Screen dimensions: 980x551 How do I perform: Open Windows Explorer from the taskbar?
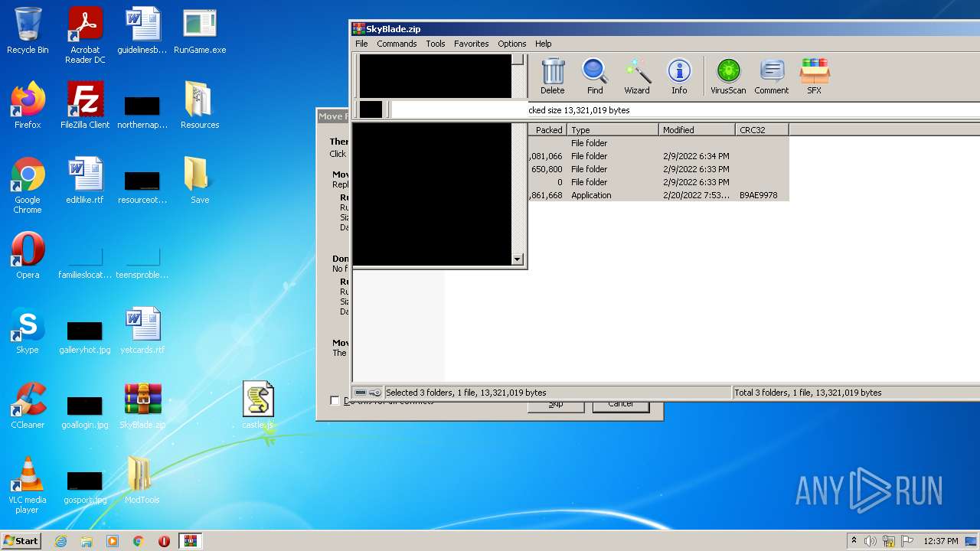click(87, 541)
